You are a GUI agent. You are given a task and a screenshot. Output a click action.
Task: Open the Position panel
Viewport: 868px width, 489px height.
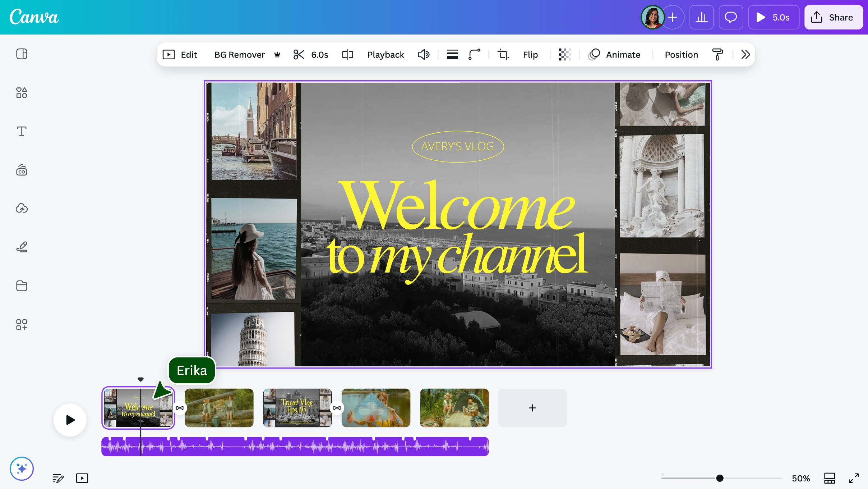click(681, 54)
